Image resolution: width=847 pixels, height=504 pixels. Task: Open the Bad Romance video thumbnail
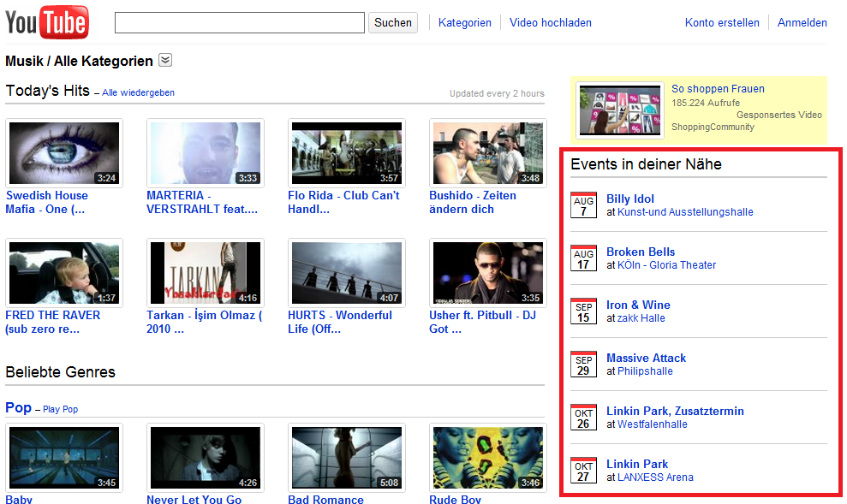pos(347,458)
